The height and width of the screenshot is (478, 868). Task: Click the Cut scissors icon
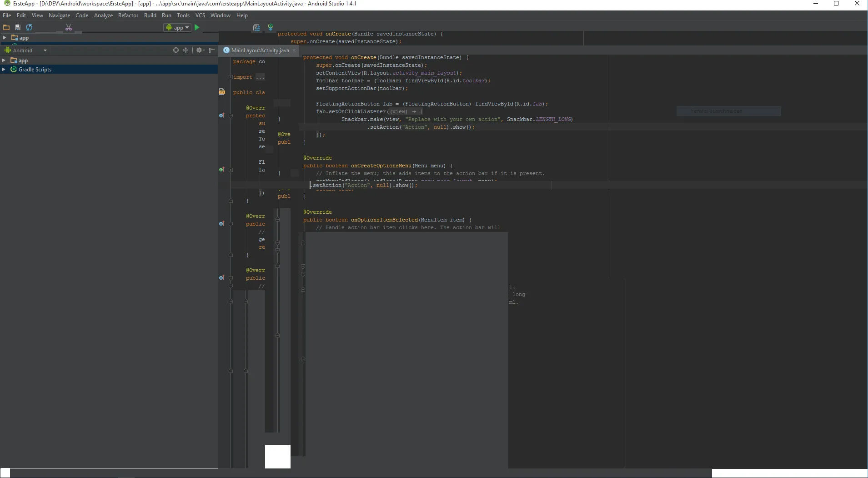(69, 27)
